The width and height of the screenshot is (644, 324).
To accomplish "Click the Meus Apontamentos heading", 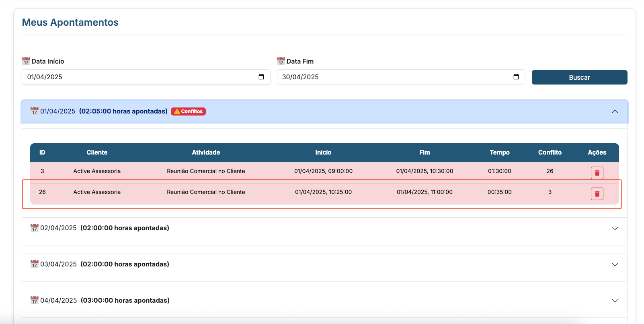I will pos(70,23).
